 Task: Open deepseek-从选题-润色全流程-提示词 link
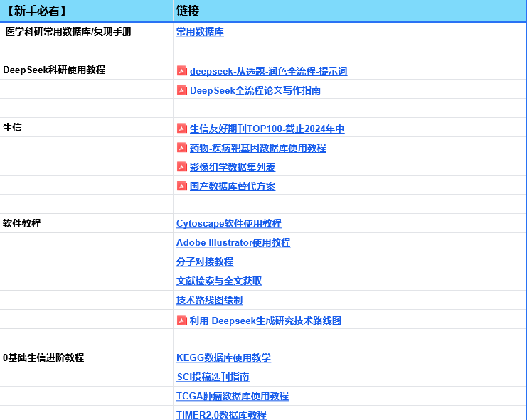[x=268, y=71]
